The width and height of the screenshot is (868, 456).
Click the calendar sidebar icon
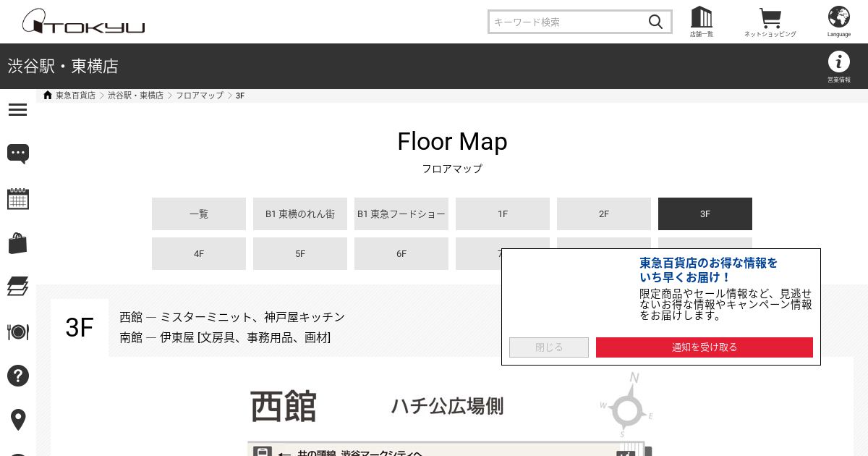[18, 198]
